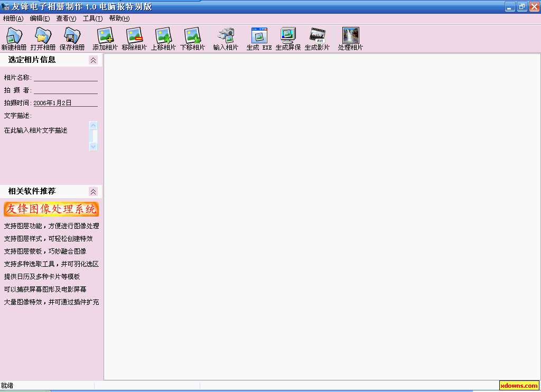This screenshot has height=392, width=541.
Task: Add a photo using 添加相片 icon
Action: (x=105, y=39)
